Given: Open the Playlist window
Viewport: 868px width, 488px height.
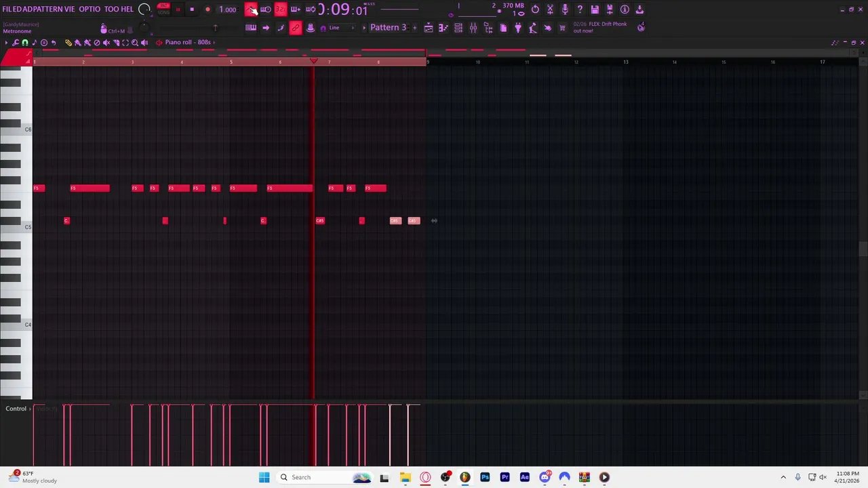Looking at the screenshot, I should [x=429, y=28].
